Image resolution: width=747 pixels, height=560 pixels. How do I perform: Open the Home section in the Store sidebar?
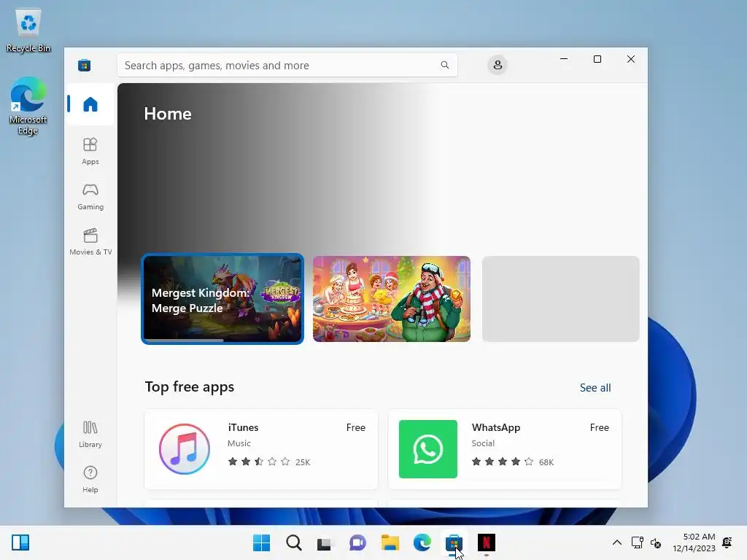[90, 104]
